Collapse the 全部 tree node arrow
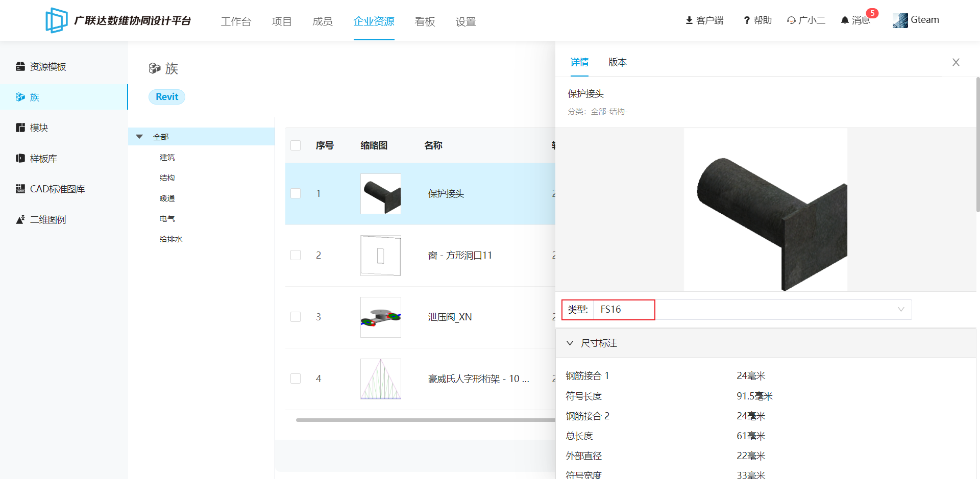This screenshot has width=980, height=479. coord(139,137)
